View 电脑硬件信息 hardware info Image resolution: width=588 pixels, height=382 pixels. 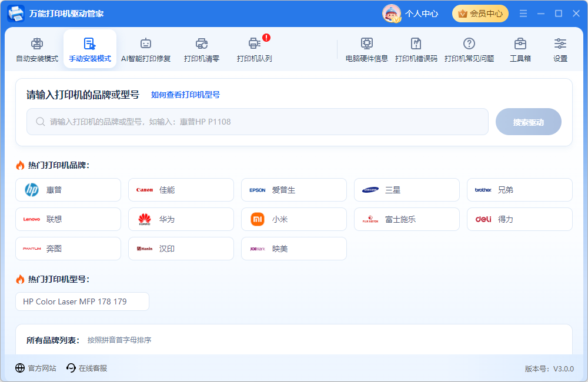pos(367,49)
